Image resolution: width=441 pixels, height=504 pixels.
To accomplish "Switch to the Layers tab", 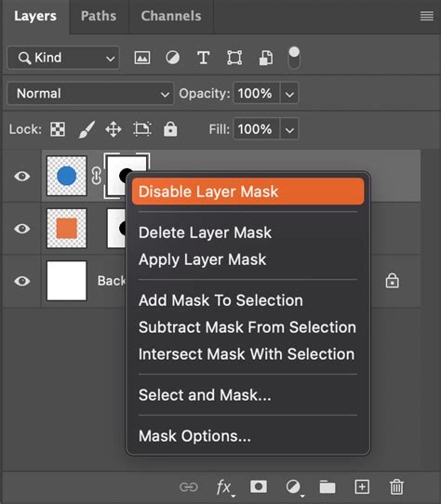I will pyautogui.click(x=35, y=16).
